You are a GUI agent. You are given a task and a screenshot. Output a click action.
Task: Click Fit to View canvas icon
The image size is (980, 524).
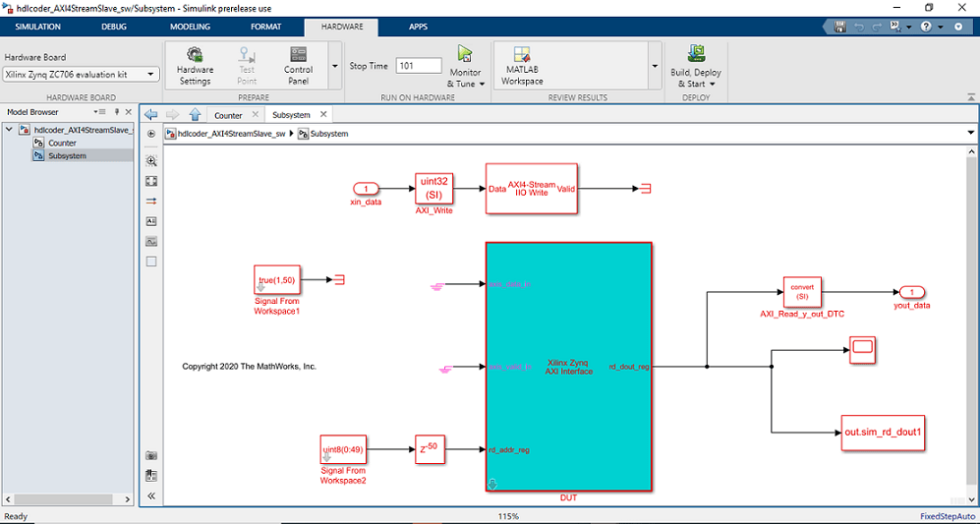click(x=150, y=181)
